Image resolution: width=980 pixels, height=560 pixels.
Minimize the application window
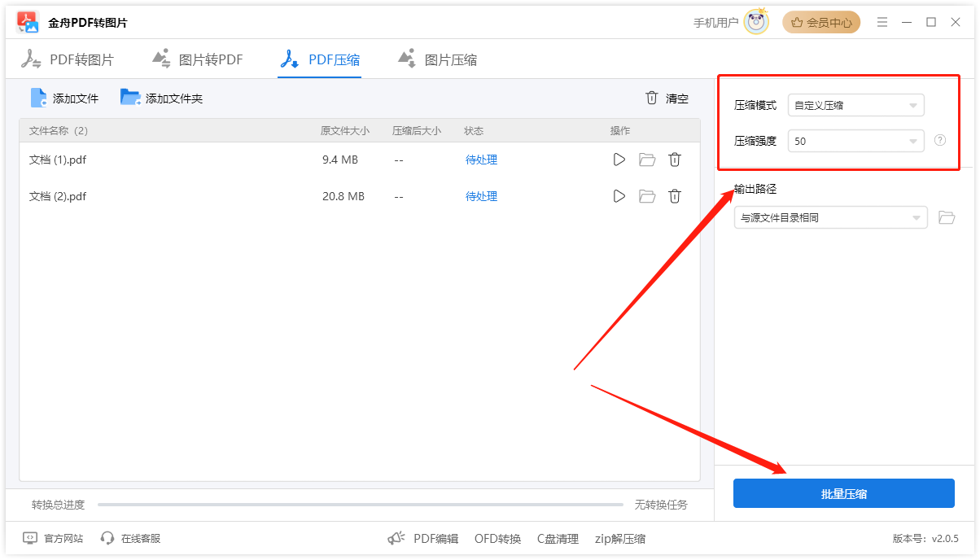pyautogui.click(x=907, y=23)
